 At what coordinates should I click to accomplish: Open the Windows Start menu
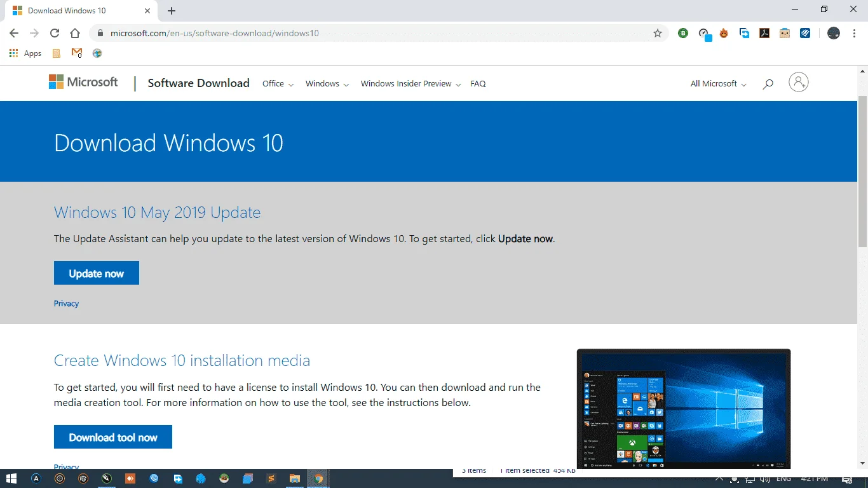coord(11,478)
